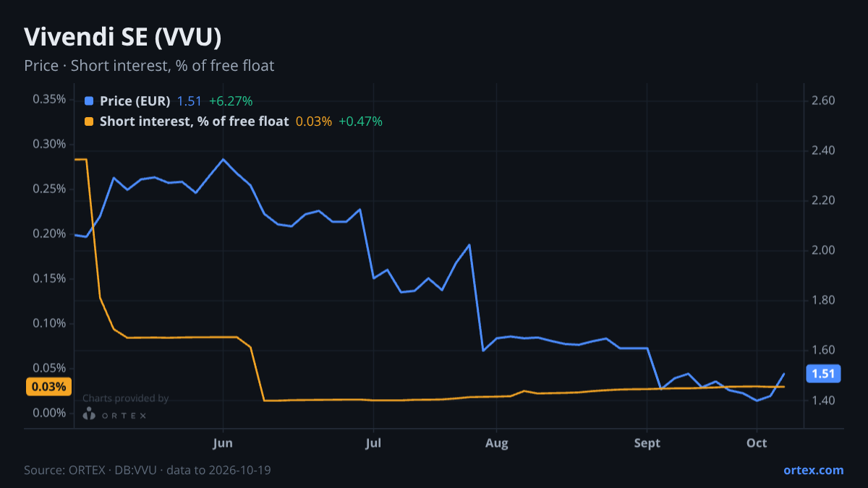The image size is (868, 488).
Task: Click the 'Source: ORTEX · DB:VVU' footer text
Action: pyautogui.click(x=148, y=470)
